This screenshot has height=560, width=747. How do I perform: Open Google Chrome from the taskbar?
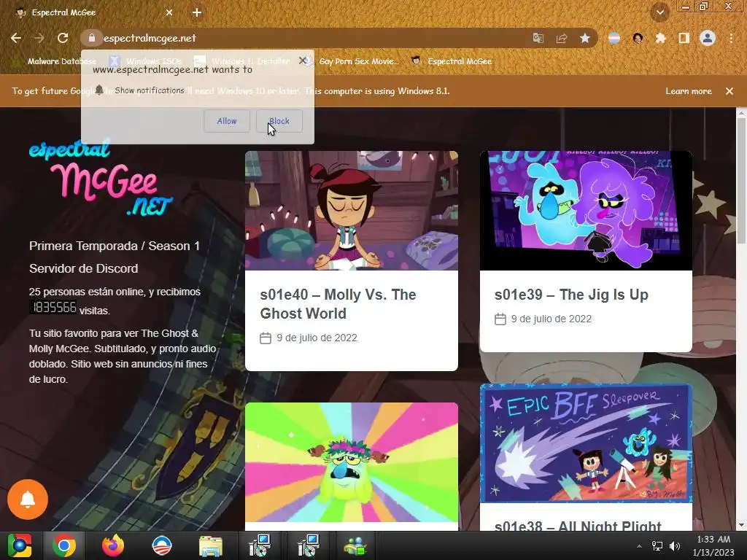coord(64,545)
